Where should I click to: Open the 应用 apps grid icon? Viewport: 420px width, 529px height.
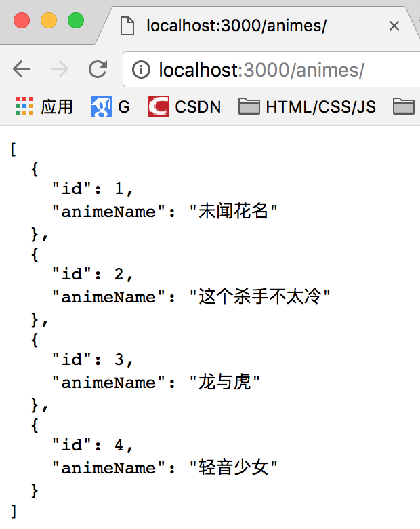point(24,106)
